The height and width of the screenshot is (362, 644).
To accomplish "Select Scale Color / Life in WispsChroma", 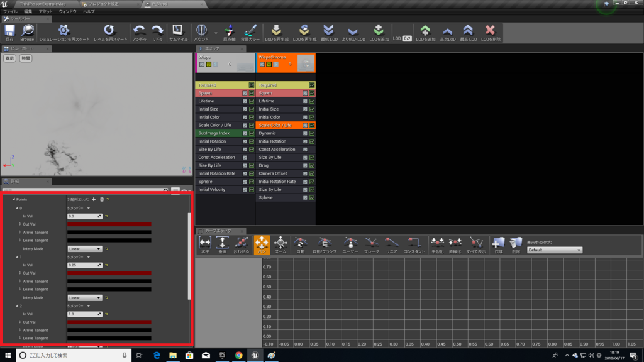I will pos(275,125).
